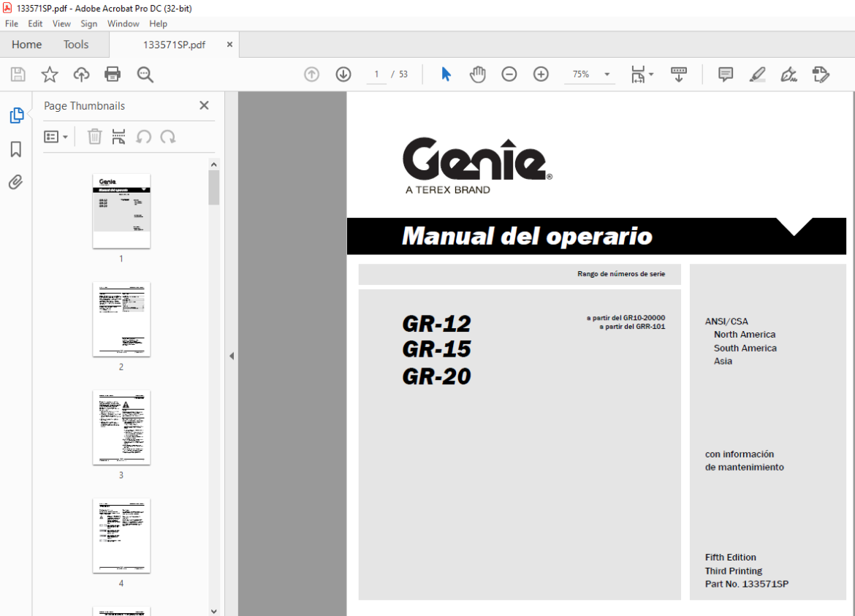Open the Attachments paperclip panel
Image resolution: width=855 pixels, height=616 pixels.
[x=16, y=182]
